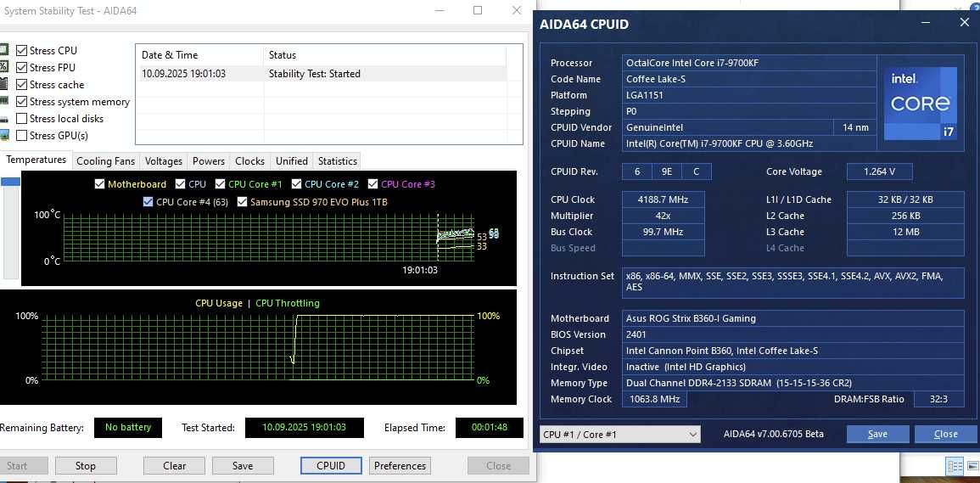Screen dimensions: 980x483
Task: Hide CPU Core #2 from the graph
Action: pyautogui.click(x=296, y=184)
